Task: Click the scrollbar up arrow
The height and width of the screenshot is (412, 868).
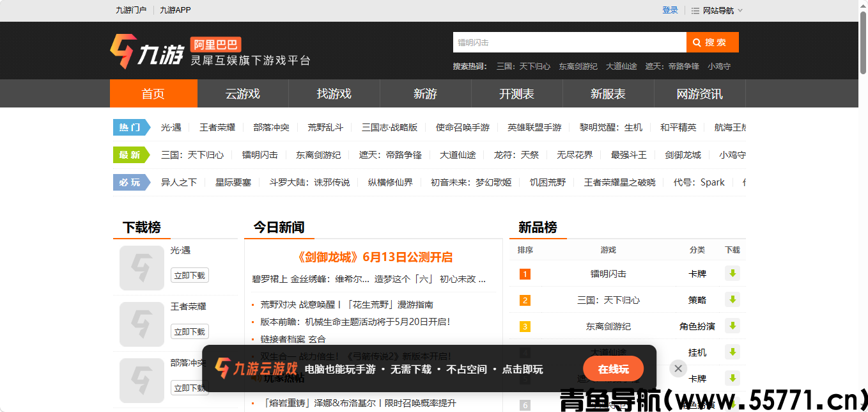Action: pos(863,5)
